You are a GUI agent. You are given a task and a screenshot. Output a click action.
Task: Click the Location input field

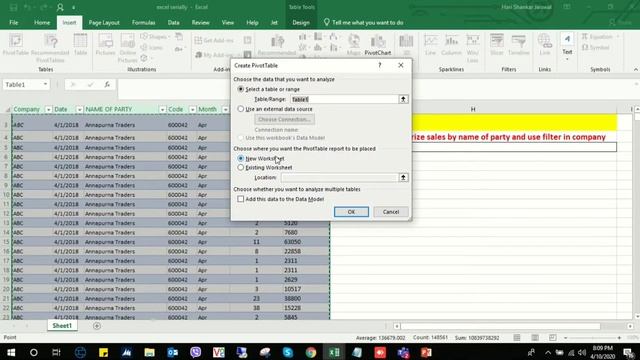click(339, 178)
